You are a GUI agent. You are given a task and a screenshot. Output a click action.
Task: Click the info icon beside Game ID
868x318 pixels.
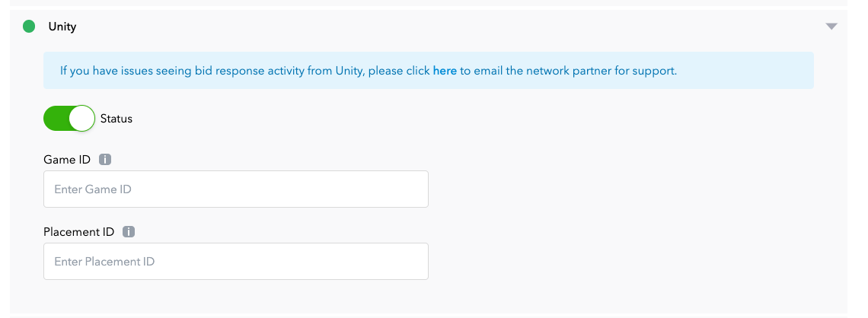pos(105,160)
